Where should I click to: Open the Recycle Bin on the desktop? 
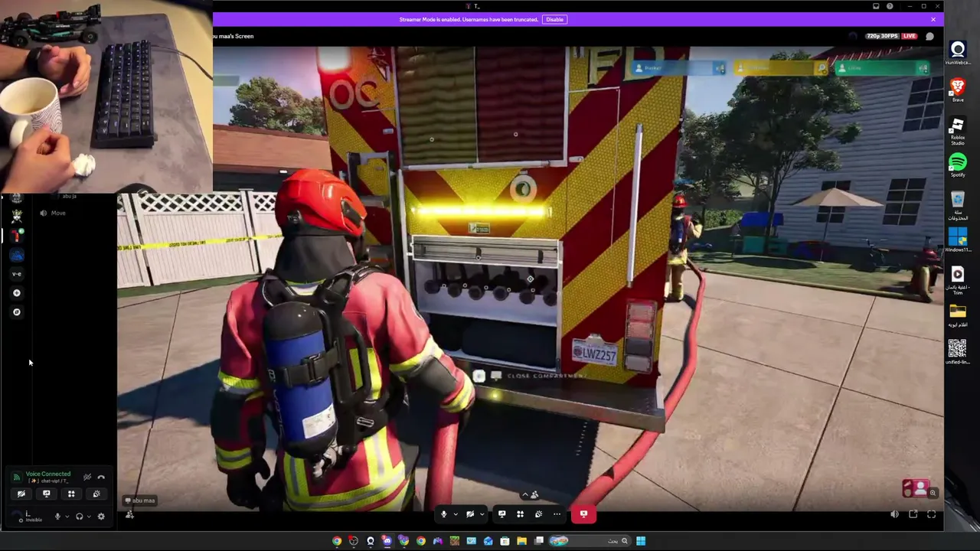coord(958,206)
